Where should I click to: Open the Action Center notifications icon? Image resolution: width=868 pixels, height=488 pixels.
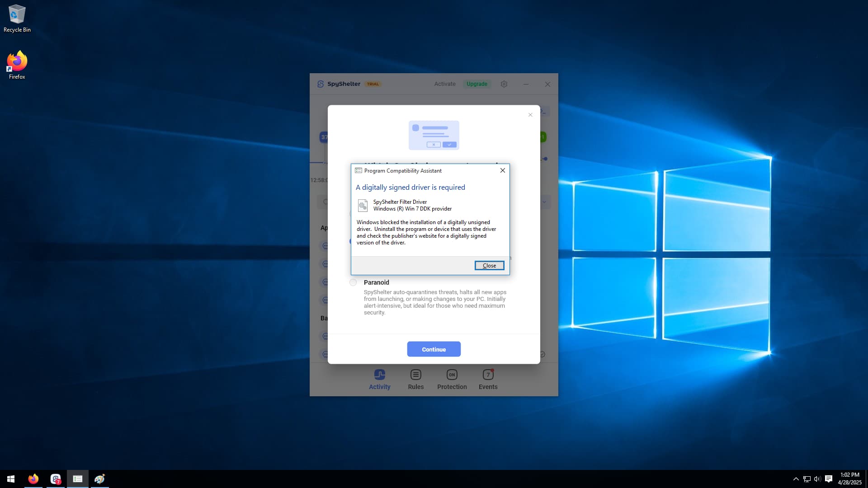pos(829,479)
